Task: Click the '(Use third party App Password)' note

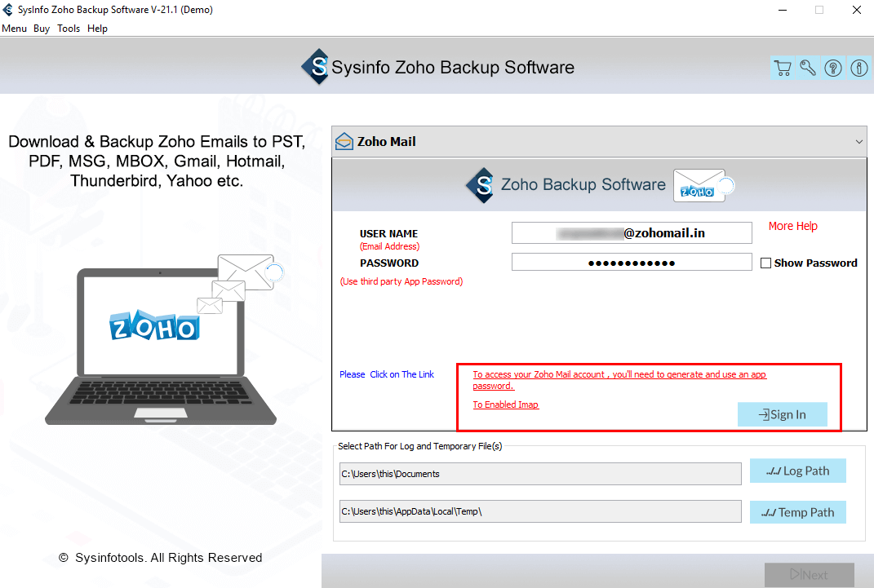Action: (x=402, y=281)
